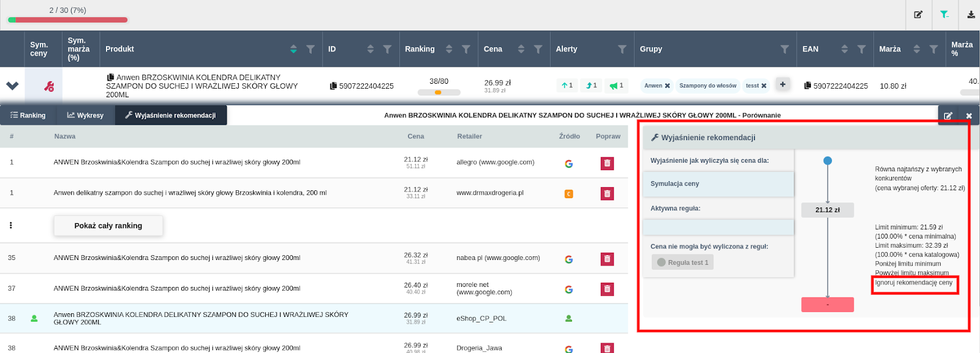The width and height of the screenshot is (980, 353).
Task: Collapse the expanded product row chevron
Action: coord(12,86)
